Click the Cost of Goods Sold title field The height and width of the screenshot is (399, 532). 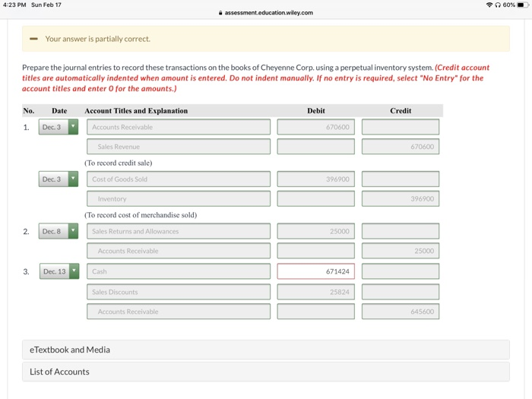pyautogui.click(x=179, y=179)
